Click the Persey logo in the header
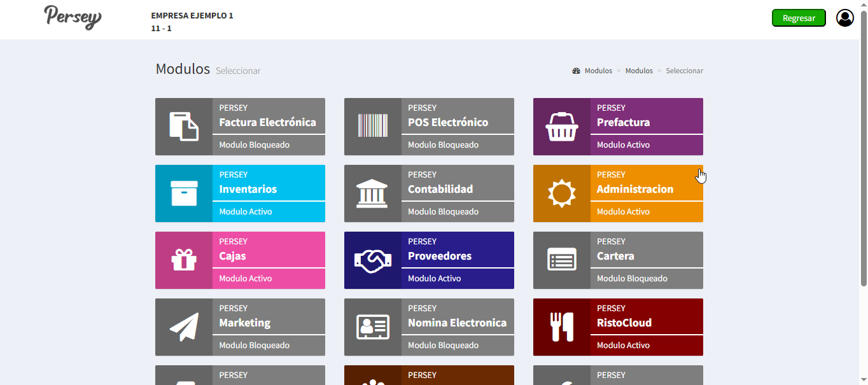Image resolution: width=868 pixels, height=385 pixels. pos(73,17)
